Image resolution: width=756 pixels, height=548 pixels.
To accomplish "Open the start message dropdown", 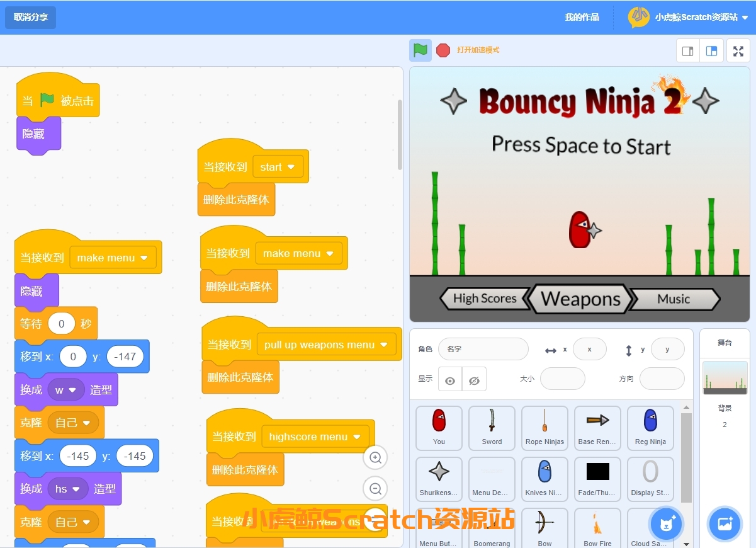I will point(278,167).
